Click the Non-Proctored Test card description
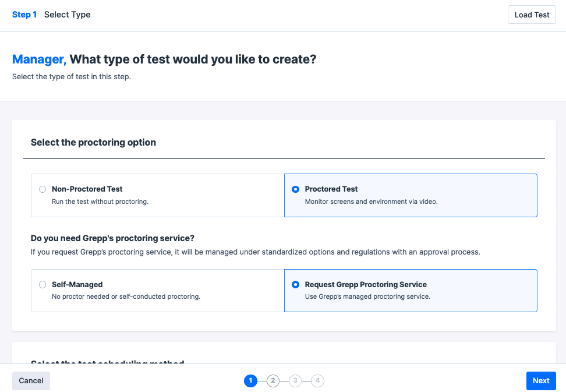 coord(100,202)
